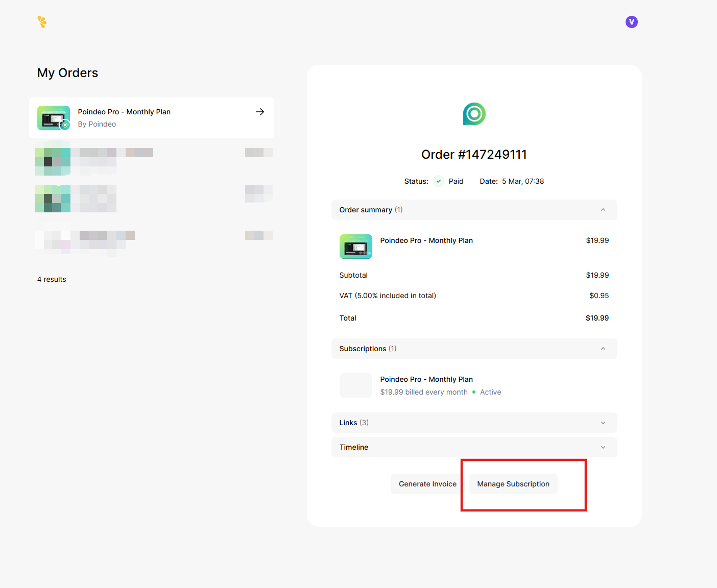The height and width of the screenshot is (588, 717).
Task: Click the Poindeo Pro thumbnail in order summary
Action: (x=356, y=247)
